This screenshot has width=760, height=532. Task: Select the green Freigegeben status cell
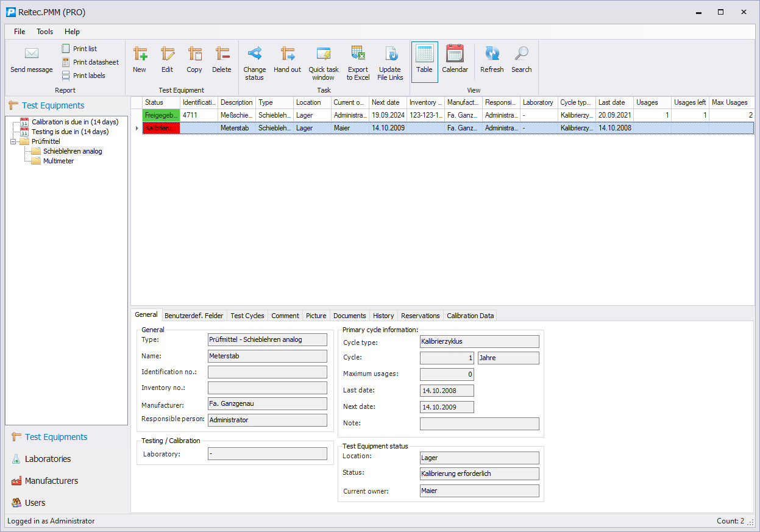pos(161,115)
